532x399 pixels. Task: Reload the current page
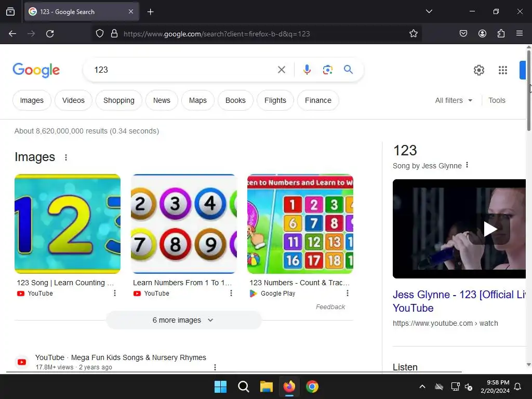pyautogui.click(x=50, y=34)
